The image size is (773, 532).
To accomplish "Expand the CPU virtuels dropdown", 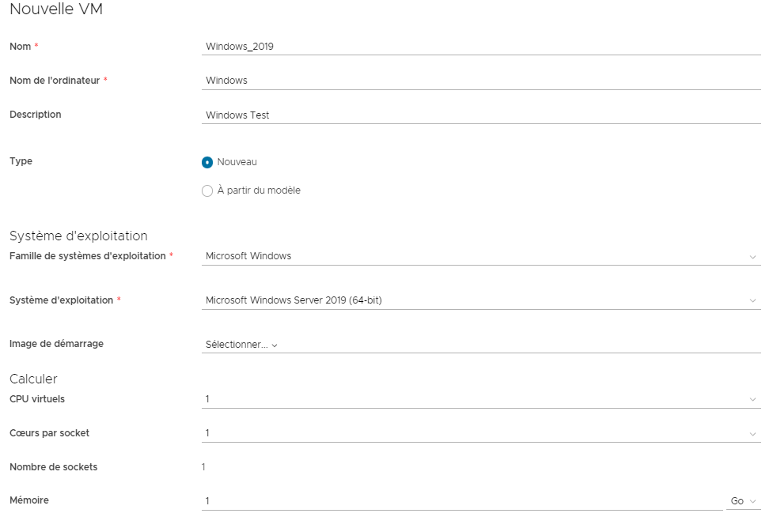I will tap(481, 399).
